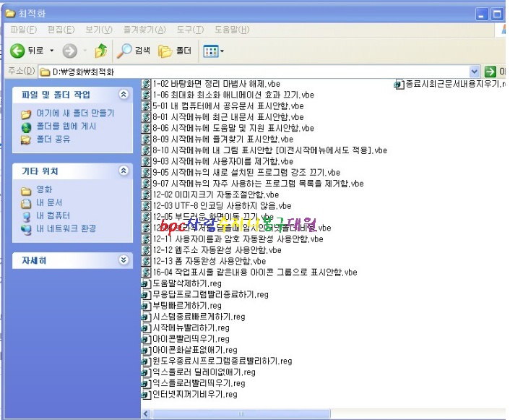Expand the 자세히 details panel

point(124,260)
